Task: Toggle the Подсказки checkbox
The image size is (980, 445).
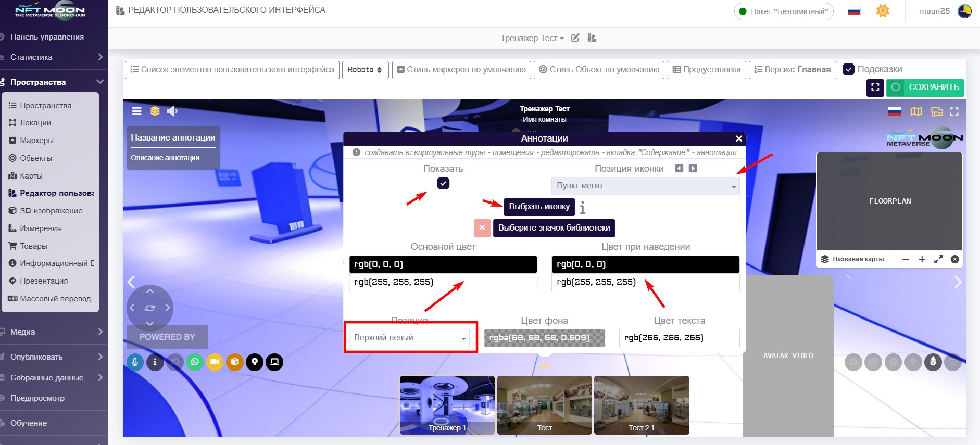Action: tap(848, 69)
